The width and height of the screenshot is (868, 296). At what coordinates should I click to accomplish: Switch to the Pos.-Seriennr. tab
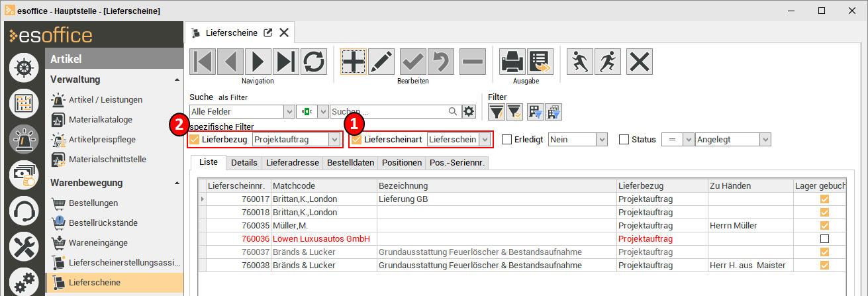(x=457, y=162)
